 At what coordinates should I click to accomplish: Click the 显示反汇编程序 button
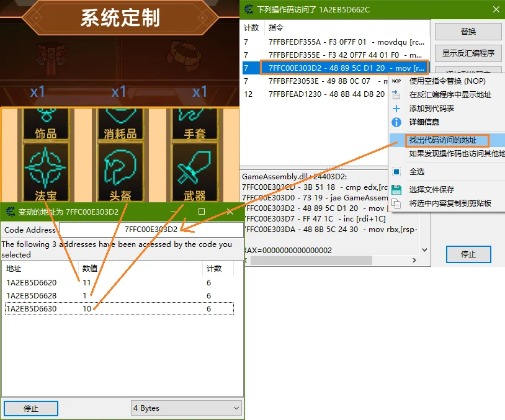click(x=468, y=53)
